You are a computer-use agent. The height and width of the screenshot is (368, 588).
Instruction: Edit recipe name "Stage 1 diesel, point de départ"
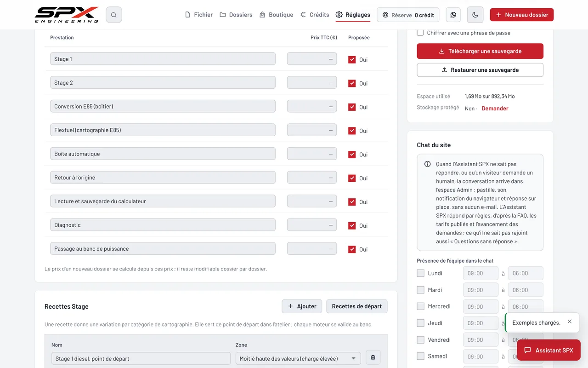(x=141, y=358)
